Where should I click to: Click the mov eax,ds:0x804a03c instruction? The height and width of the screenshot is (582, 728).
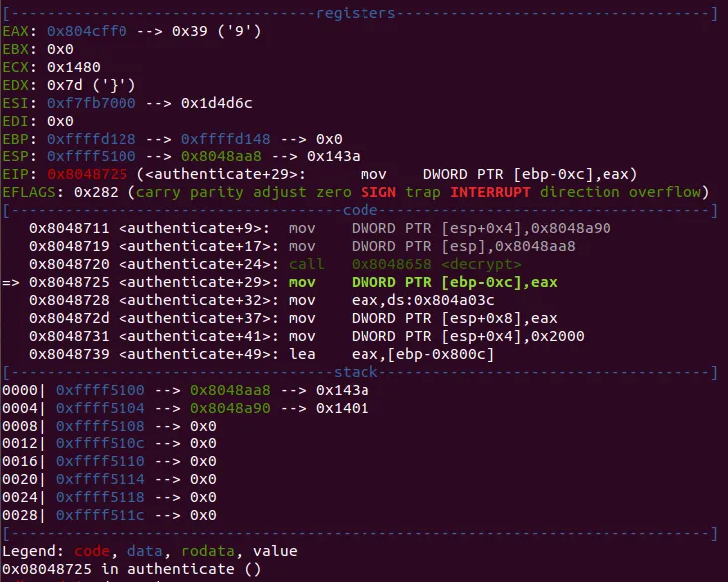pyautogui.click(x=391, y=300)
